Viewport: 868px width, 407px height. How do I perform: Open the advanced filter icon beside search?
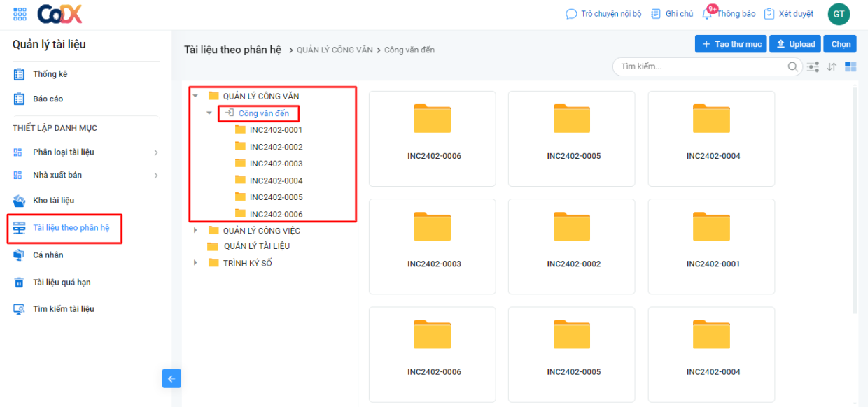pos(813,66)
